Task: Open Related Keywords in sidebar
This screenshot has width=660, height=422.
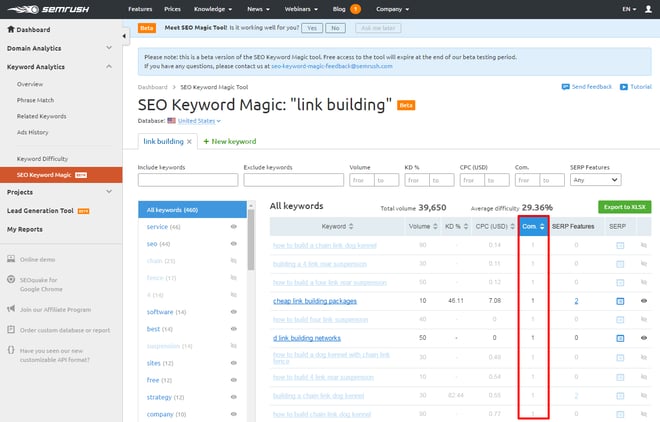Action: [x=42, y=116]
